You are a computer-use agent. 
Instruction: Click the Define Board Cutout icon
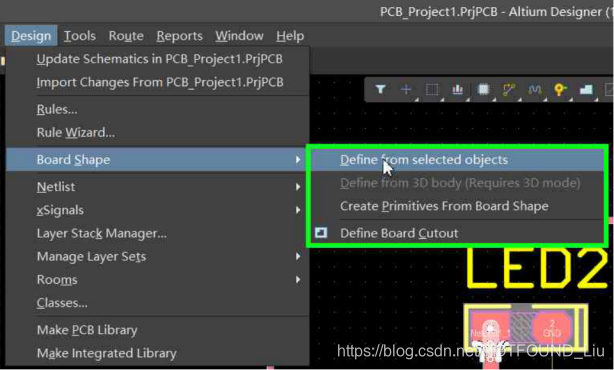coord(321,233)
